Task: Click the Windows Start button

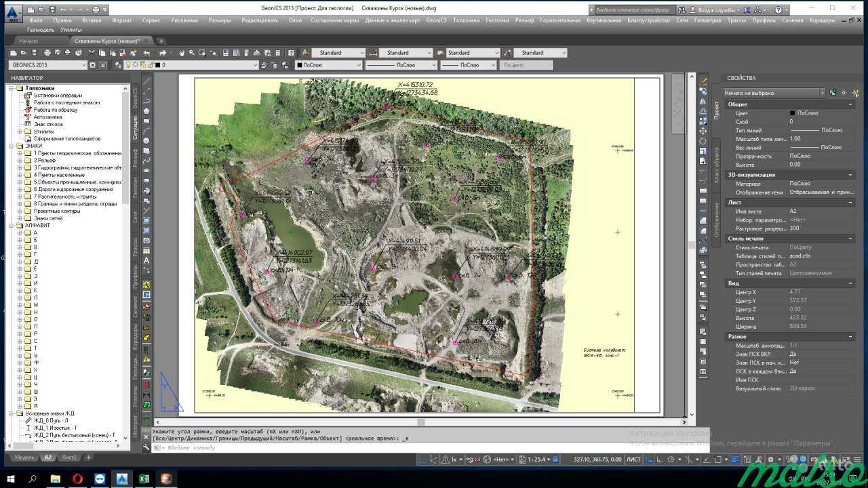Action: tap(11, 478)
